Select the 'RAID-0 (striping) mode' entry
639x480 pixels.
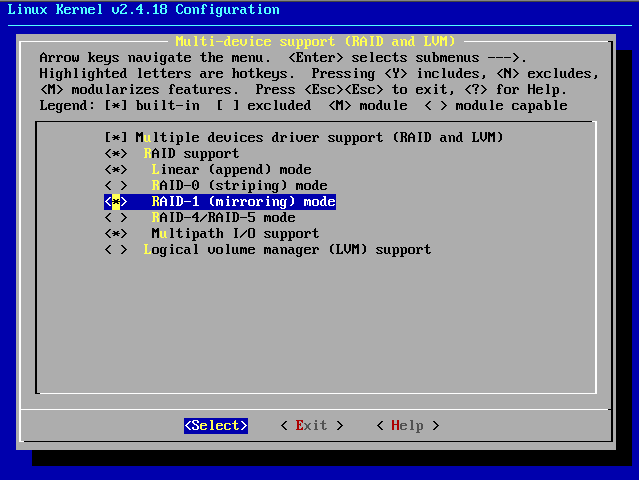click(240, 186)
